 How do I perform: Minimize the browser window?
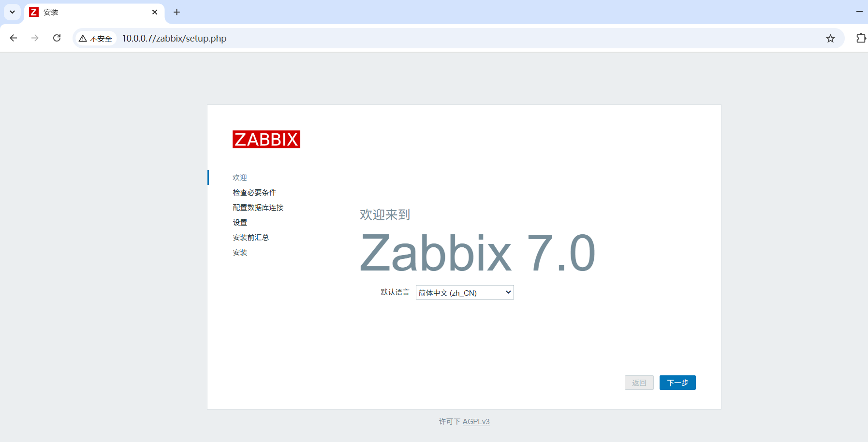click(x=859, y=12)
